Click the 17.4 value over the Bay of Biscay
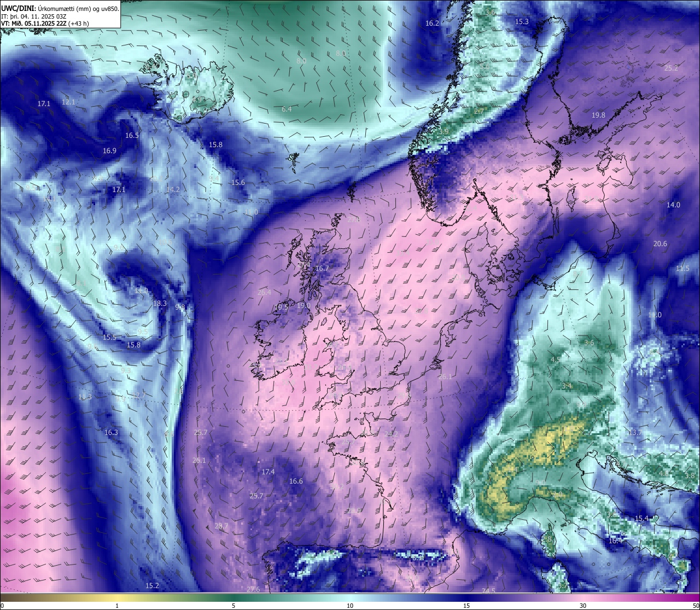Viewport: 700px width, 610px height. (268, 472)
